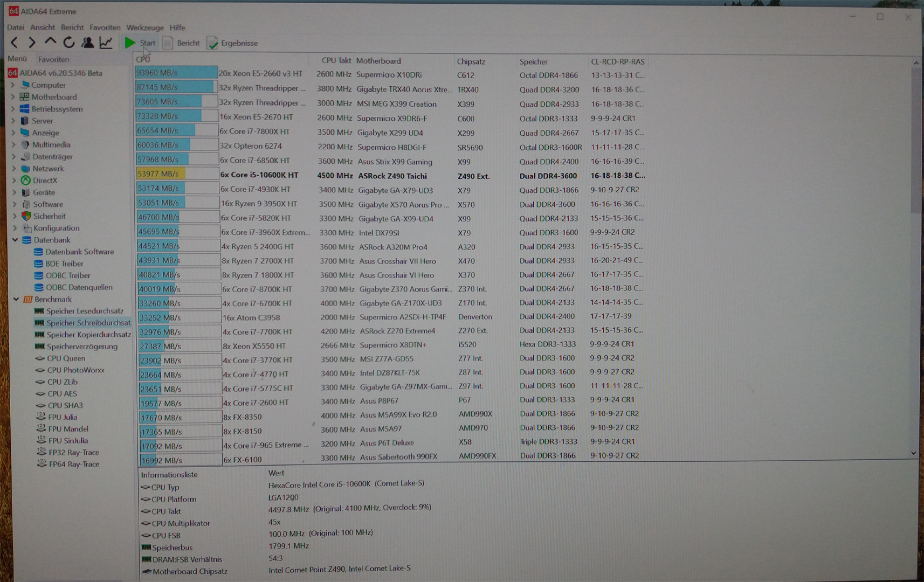Start the benchmark with green play icon

coord(130,43)
